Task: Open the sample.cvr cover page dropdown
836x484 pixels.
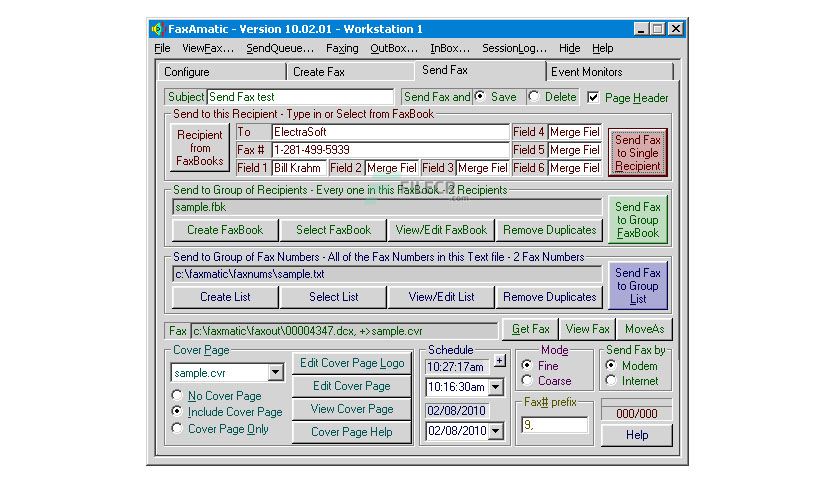Action: pyautogui.click(x=276, y=372)
